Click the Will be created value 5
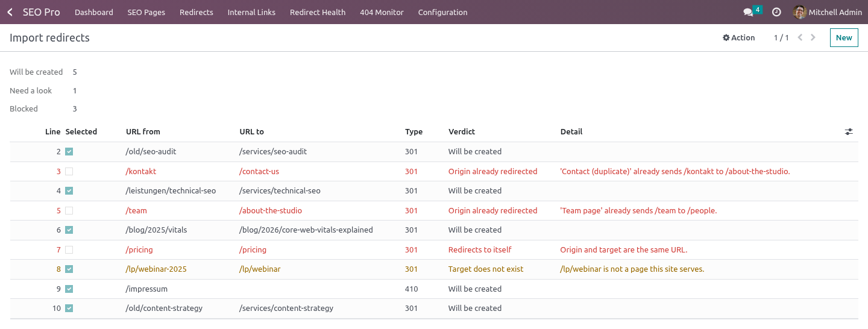 click(75, 72)
